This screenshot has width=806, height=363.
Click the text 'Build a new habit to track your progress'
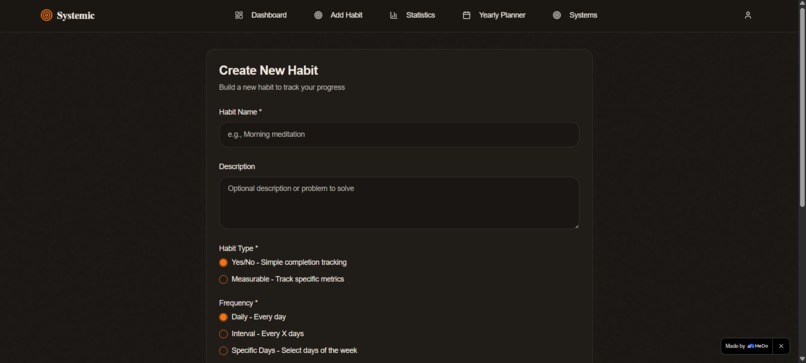282,87
